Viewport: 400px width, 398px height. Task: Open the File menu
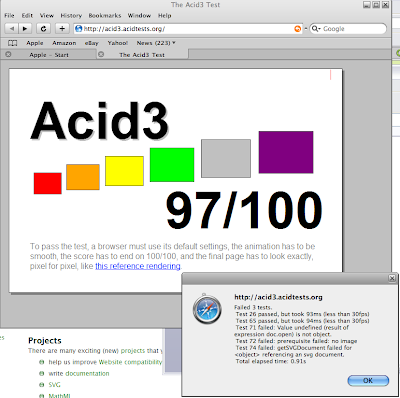click(9, 16)
